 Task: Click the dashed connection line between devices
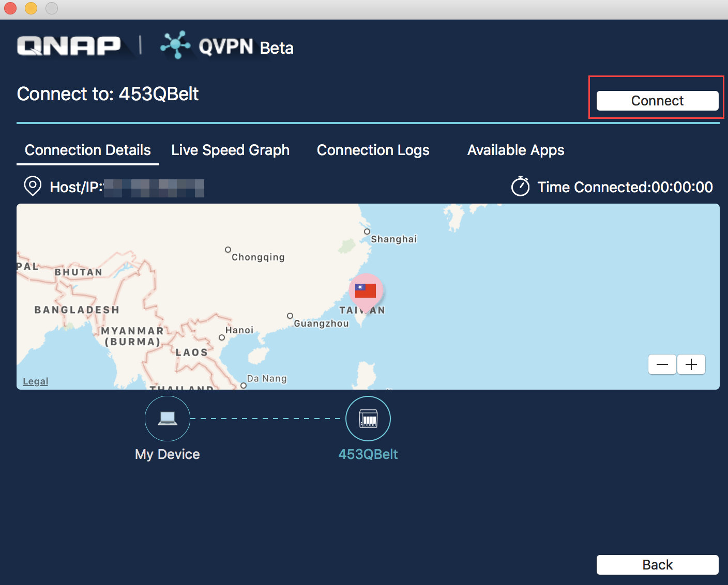pos(267,419)
